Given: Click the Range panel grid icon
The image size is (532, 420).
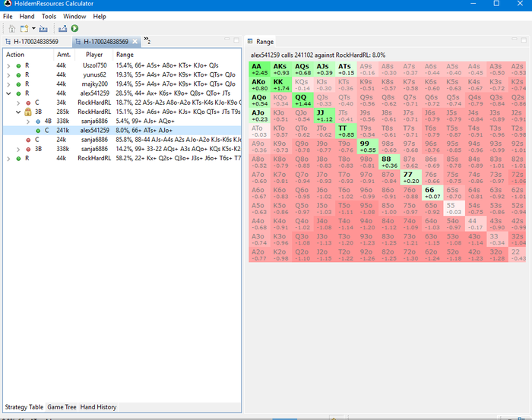Looking at the screenshot, I should (x=250, y=41).
